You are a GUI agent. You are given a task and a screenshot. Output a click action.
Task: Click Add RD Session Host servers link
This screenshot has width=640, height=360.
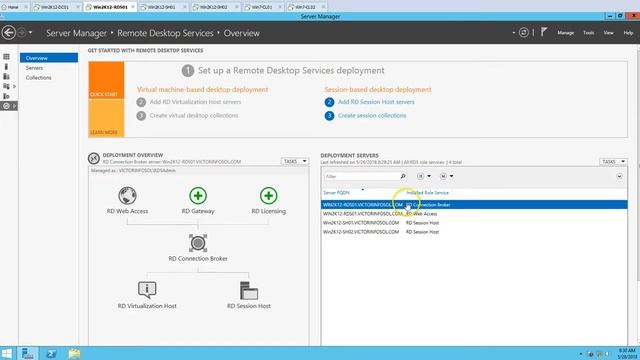pos(376,102)
